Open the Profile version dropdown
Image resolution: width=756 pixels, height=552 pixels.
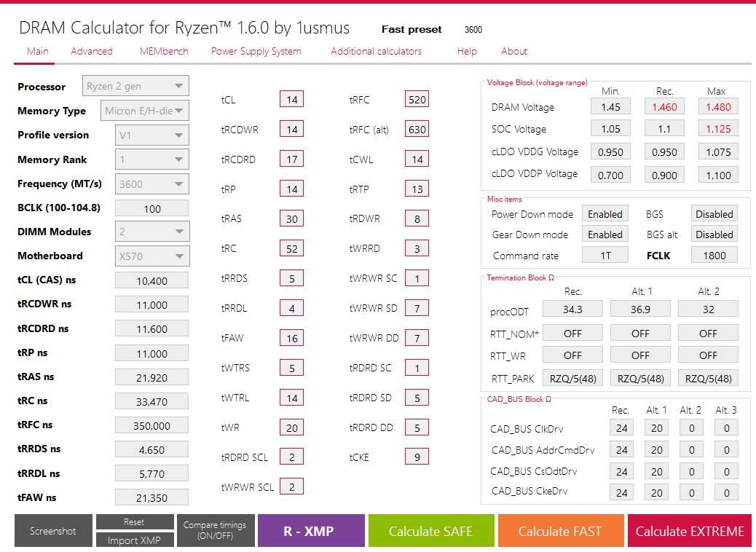click(x=152, y=135)
